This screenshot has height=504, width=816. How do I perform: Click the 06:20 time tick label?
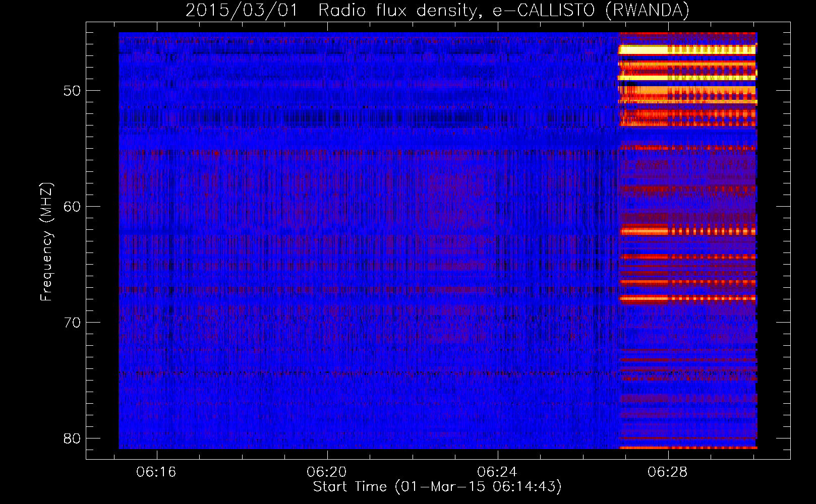(327, 472)
